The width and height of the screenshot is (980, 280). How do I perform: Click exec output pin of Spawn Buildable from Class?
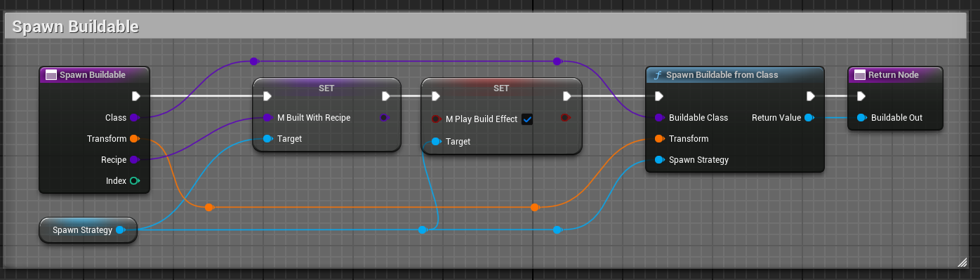tap(811, 96)
